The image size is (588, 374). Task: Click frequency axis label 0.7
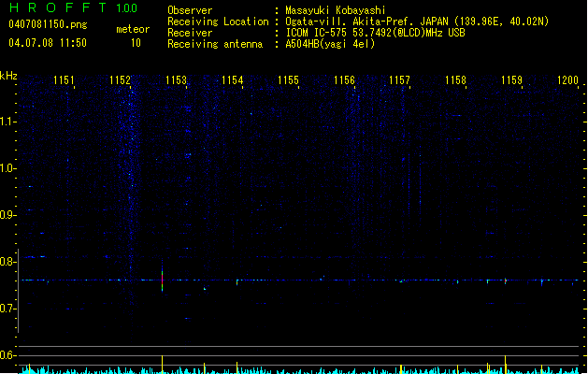pyautogui.click(x=7, y=309)
